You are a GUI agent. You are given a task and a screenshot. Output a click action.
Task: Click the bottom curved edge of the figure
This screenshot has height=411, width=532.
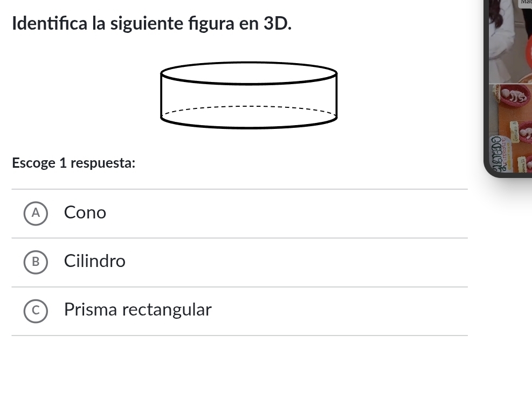249,126
